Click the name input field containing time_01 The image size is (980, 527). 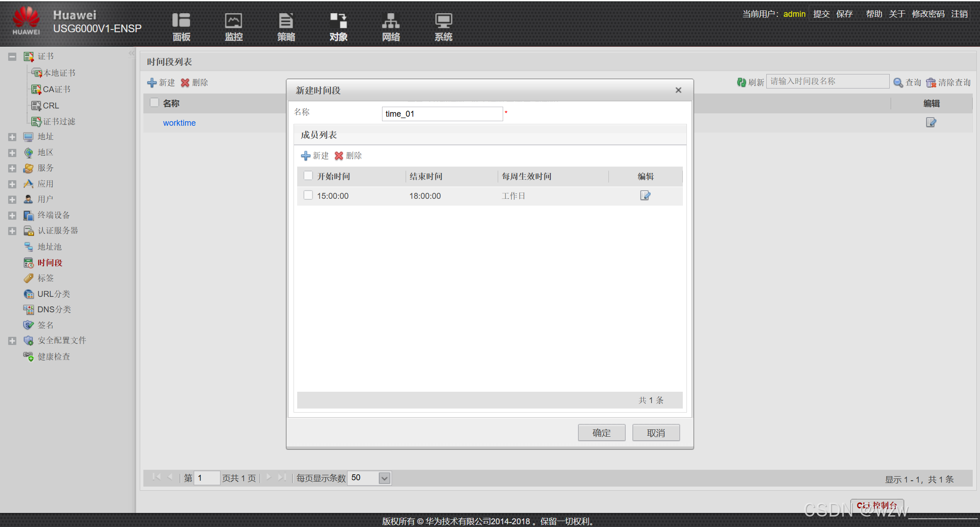442,114
